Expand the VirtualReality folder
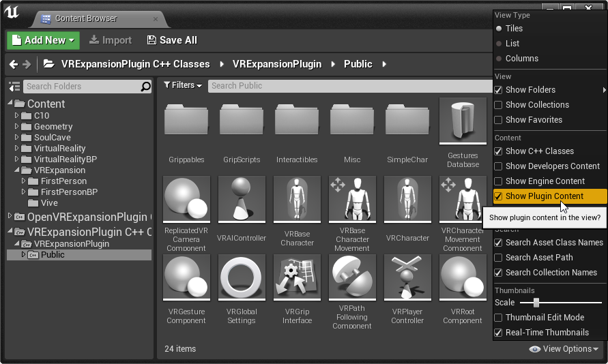This screenshot has height=364, width=608. (16, 148)
